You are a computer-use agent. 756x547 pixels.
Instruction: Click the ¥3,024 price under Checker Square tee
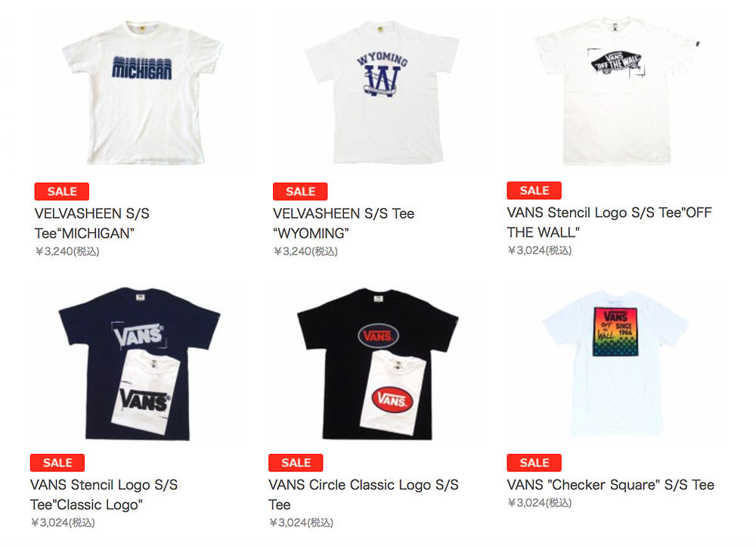pos(540,503)
